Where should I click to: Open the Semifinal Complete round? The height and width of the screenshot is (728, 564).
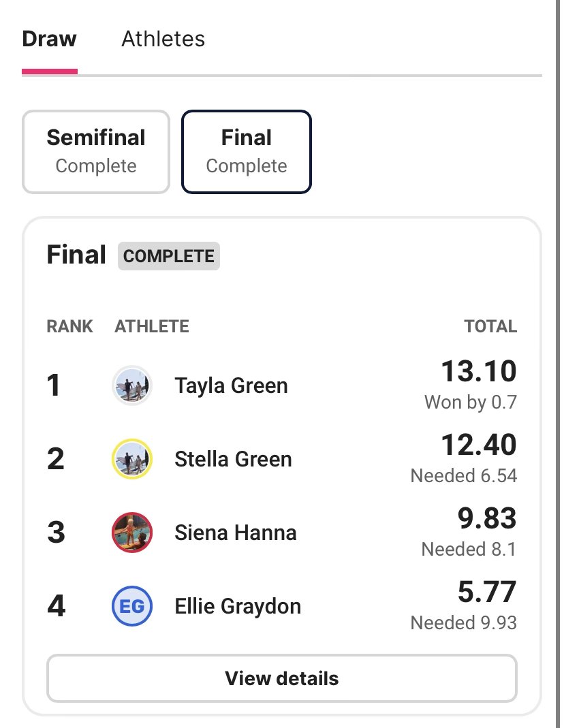click(96, 151)
